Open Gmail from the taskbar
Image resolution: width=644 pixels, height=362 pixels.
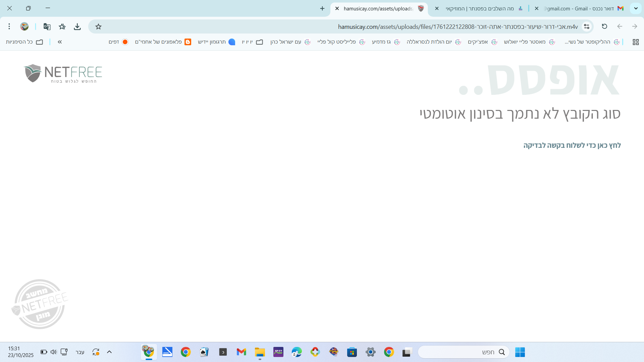[x=241, y=352]
